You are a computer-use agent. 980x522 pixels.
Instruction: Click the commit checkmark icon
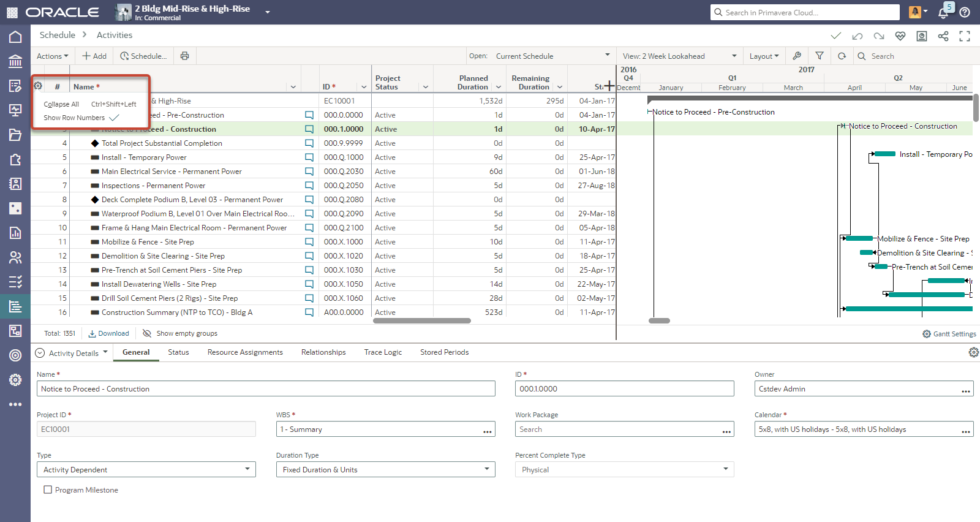(x=836, y=36)
